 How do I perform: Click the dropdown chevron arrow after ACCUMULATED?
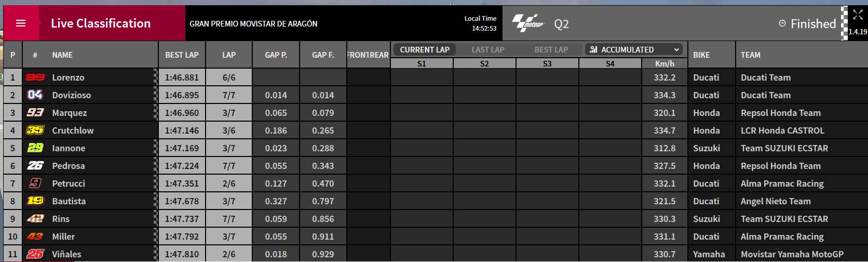(676, 49)
